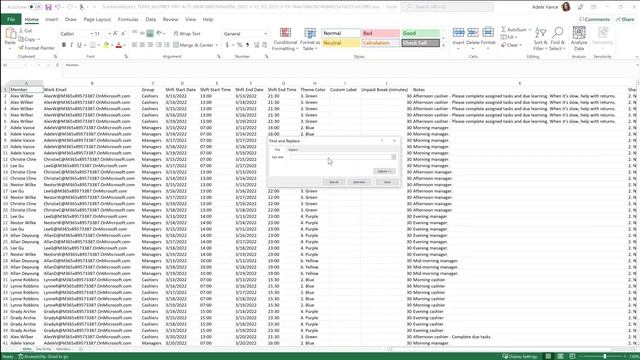Click Merge & Center button
Image resolution: width=640 pixels, height=360 pixels.
(x=193, y=45)
